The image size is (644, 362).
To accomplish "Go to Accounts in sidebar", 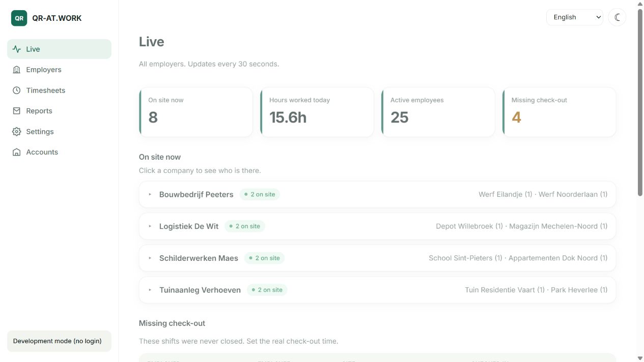I will [x=59, y=152].
